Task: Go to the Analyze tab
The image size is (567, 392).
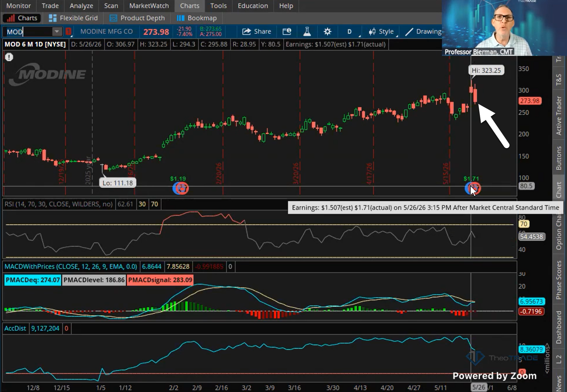Action: pos(81,6)
